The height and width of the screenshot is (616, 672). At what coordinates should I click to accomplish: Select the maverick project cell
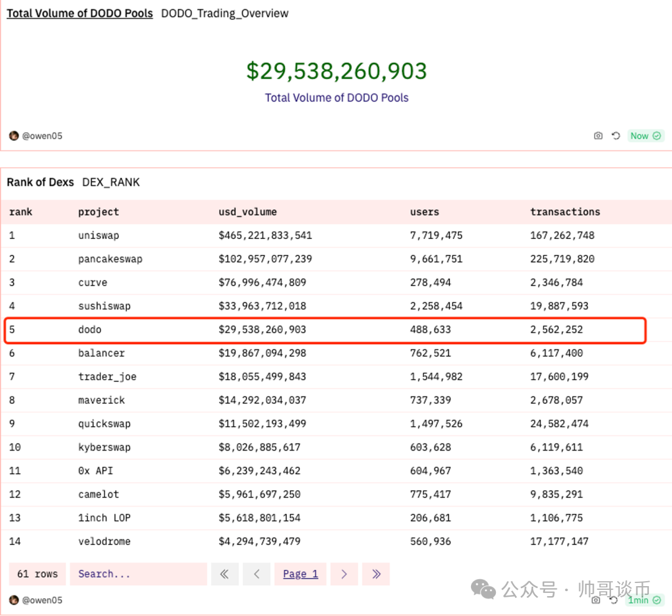pyautogui.click(x=101, y=400)
